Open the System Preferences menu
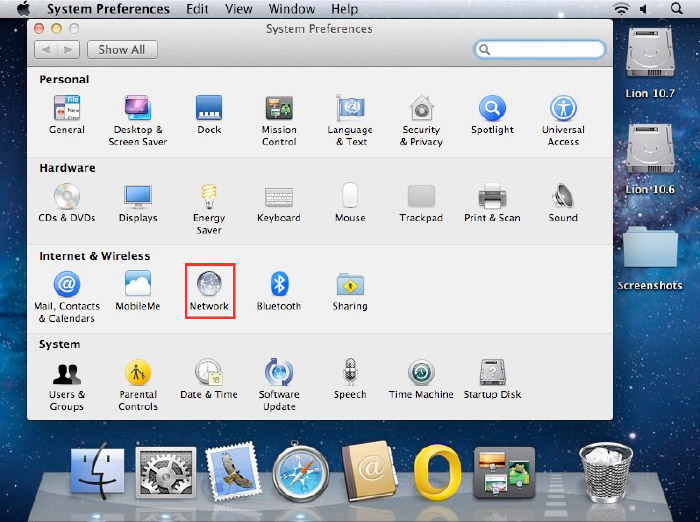This screenshot has width=700, height=522. (108, 9)
